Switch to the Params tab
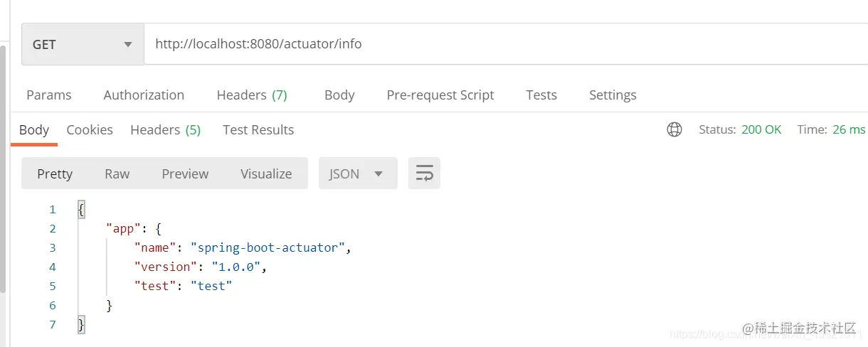The width and height of the screenshot is (868, 347). 49,95
